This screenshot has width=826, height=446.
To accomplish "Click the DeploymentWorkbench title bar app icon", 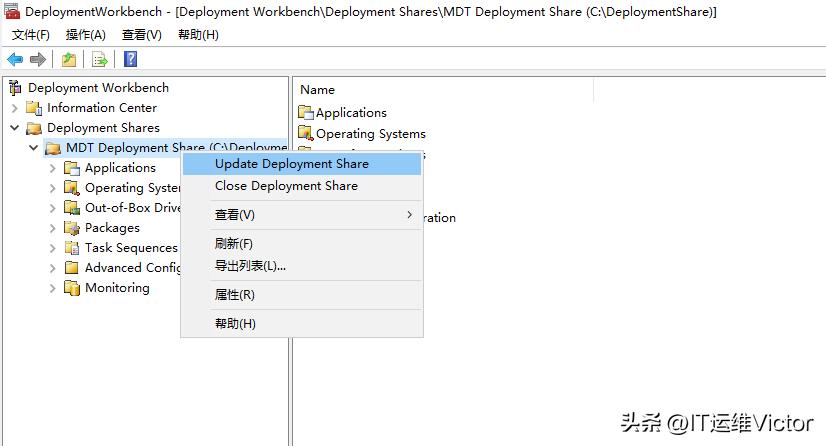I will click(x=12, y=11).
